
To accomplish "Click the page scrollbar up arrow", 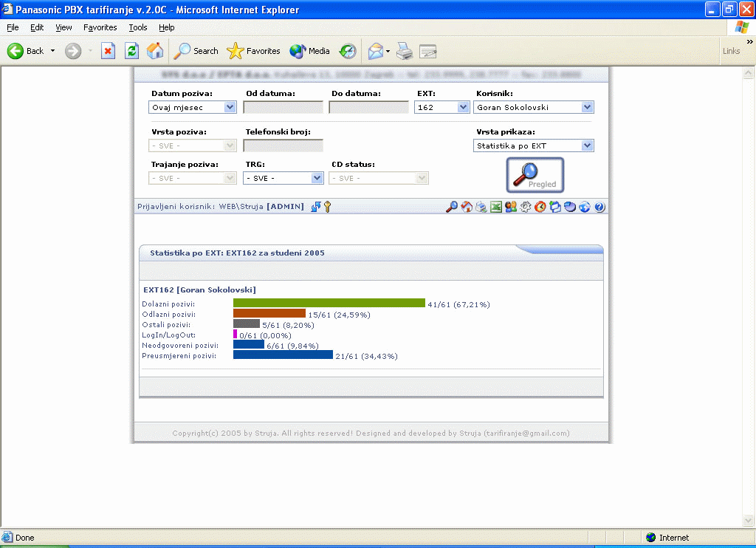I will pyautogui.click(x=749, y=73).
